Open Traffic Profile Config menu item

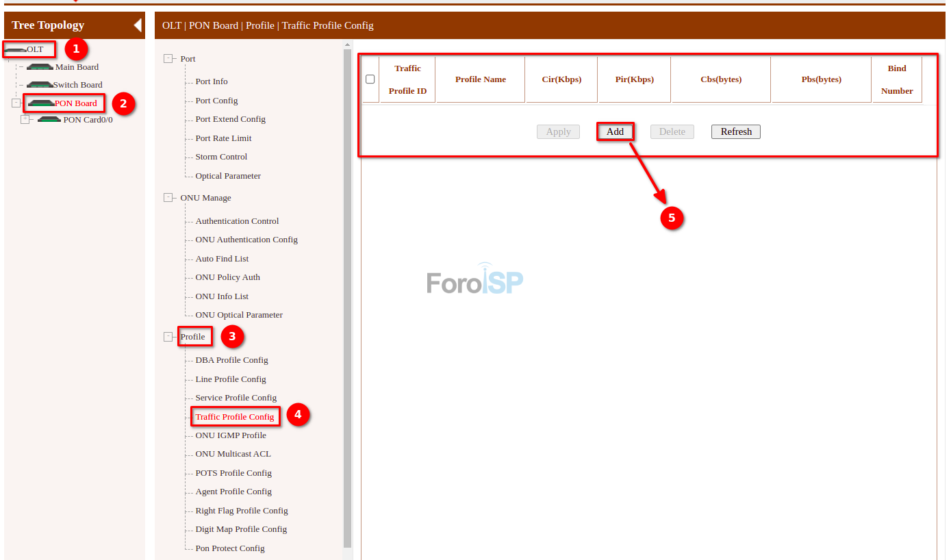coord(234,417)
